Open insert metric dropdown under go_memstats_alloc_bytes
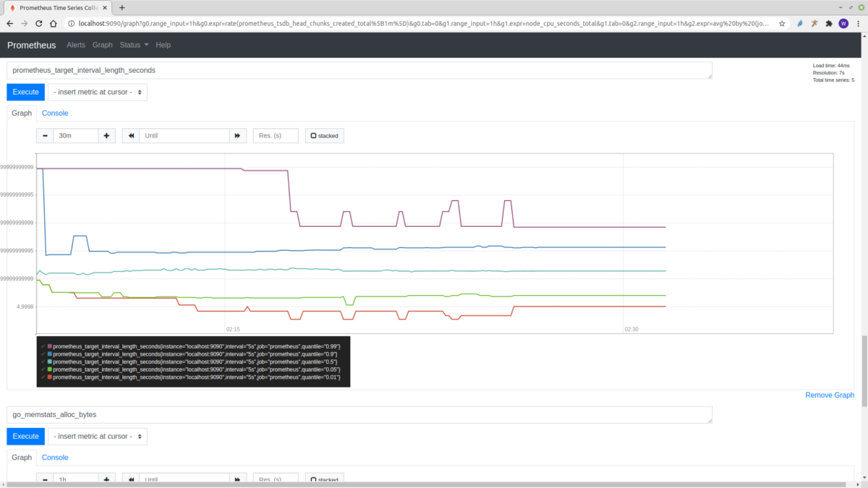The image size is (868, 488). coord(98,436)
